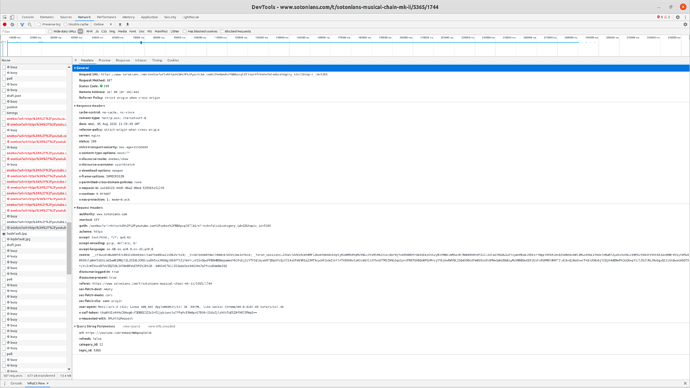Toggle the blue filter funnel icon

pos(22,25)
